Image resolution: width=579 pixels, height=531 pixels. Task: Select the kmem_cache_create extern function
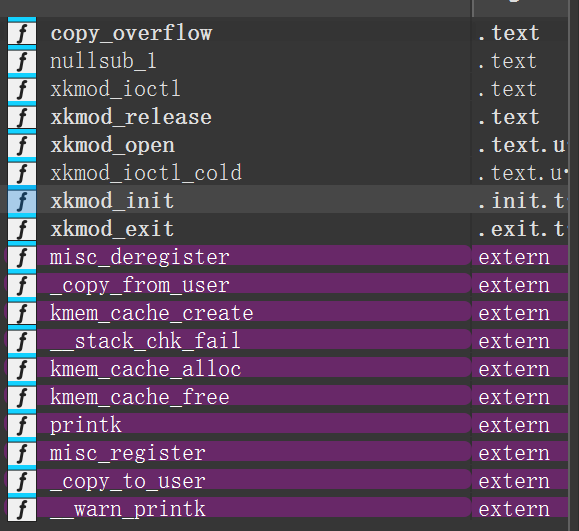point(152,314)
